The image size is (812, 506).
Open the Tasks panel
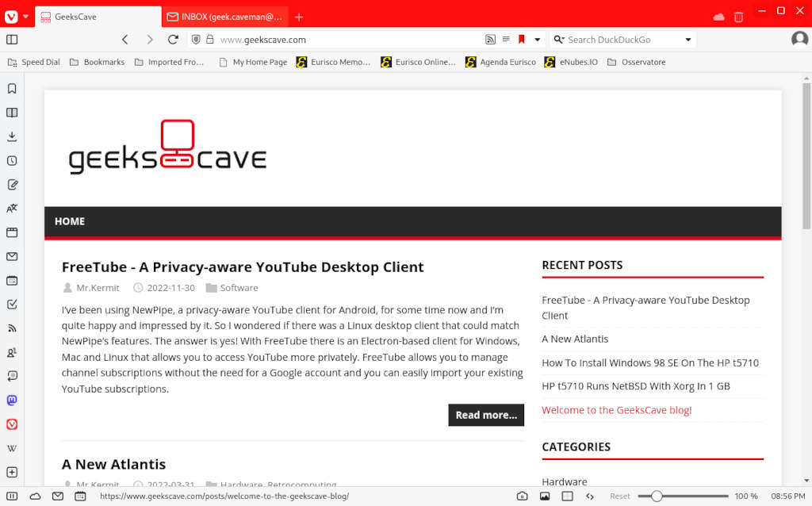click(12, 305)
